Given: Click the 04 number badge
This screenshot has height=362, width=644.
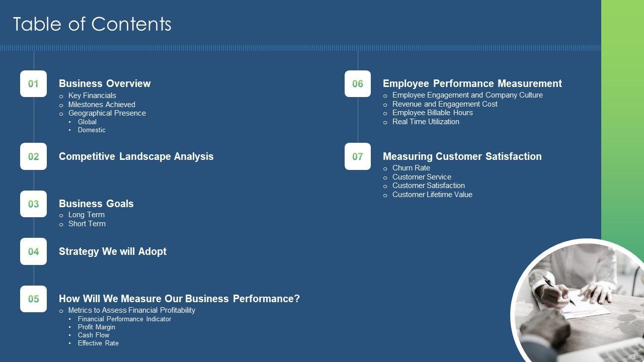Looking at the screenshot, I should coord(33,251).
